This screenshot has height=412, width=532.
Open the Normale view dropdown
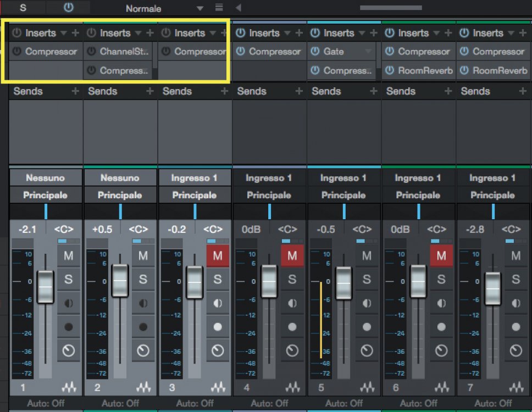click(x=200, y=8)
